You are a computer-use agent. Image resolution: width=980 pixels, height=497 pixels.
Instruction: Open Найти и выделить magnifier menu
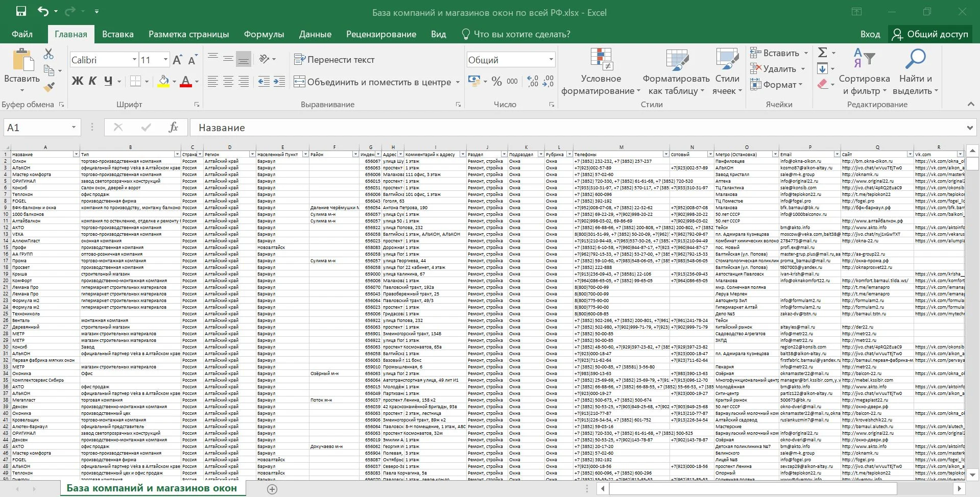[x=915, y=71]
